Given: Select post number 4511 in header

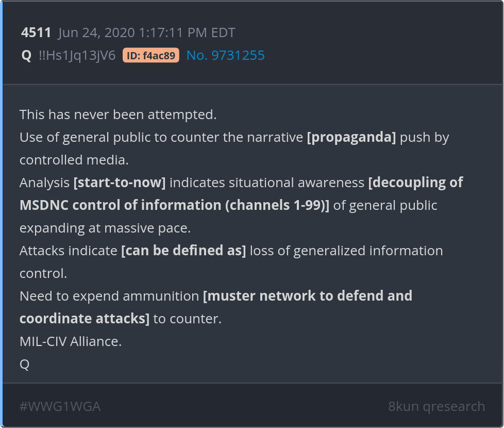Looking at the screenshot, I should pyautogui.click(x=36, y=32).
